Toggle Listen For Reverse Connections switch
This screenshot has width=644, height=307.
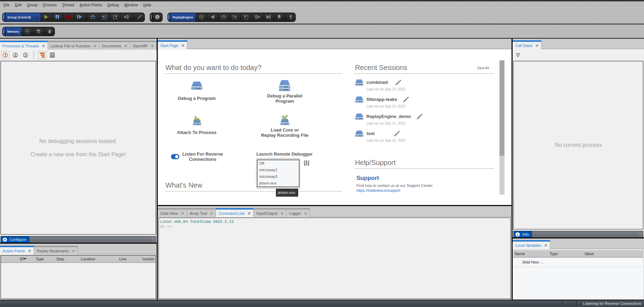(x=175, y=156)
